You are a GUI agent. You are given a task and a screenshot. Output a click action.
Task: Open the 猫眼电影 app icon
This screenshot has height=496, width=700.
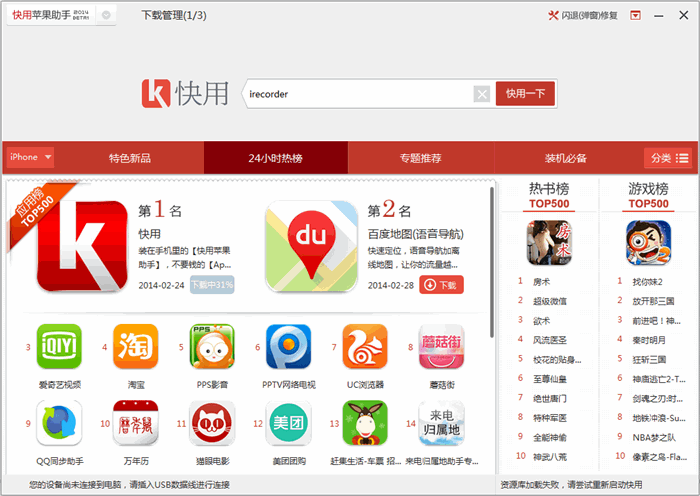[212, 423]
